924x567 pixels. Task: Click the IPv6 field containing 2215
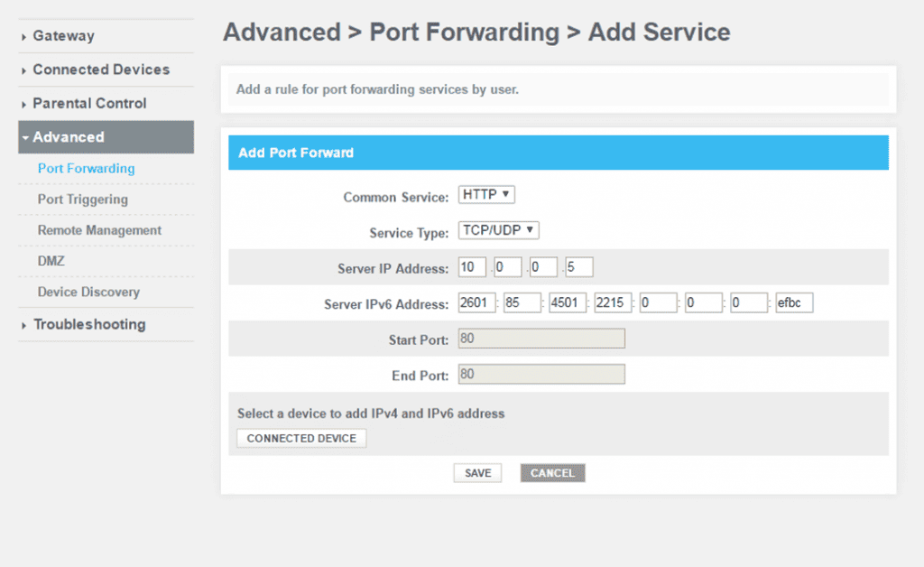pyautogui.click(x=613, y=303)
